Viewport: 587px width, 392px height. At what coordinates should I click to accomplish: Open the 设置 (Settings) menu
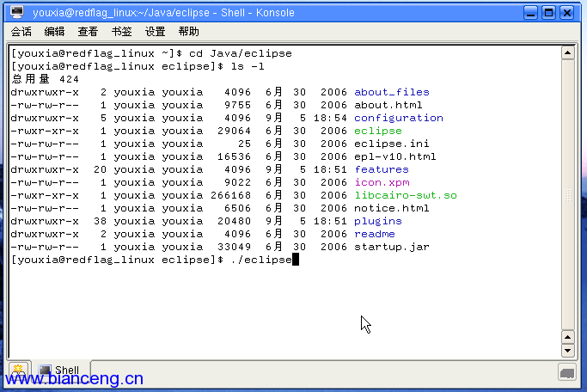(156, 32)
